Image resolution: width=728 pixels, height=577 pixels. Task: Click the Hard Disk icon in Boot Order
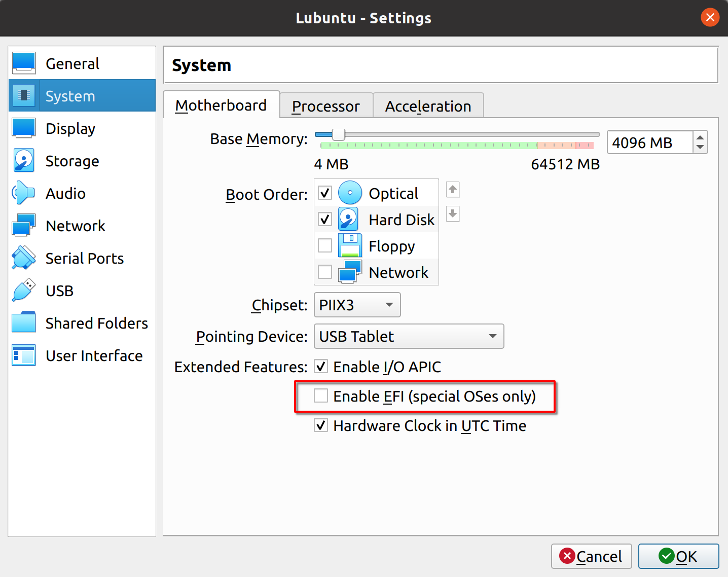click(x=348, y=219)
